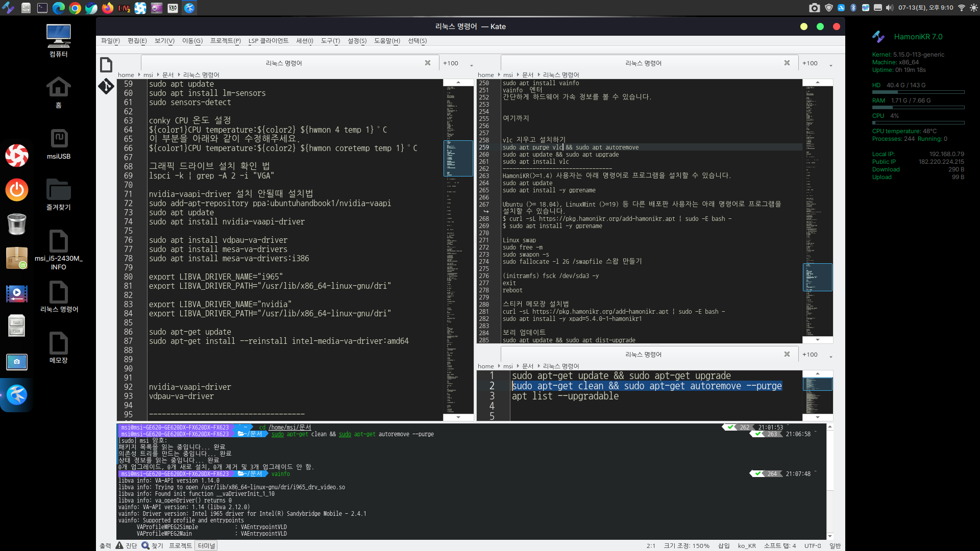This screenshot has height=551, width=980.
Task: Switch to left pane 리눅스 명령어 tab
Action: click(x=284, y=63)
